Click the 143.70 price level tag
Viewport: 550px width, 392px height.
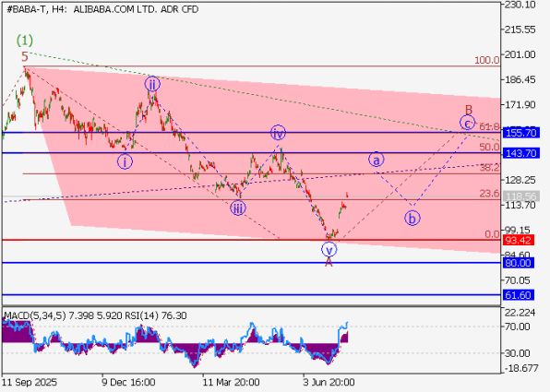(520, 153)
